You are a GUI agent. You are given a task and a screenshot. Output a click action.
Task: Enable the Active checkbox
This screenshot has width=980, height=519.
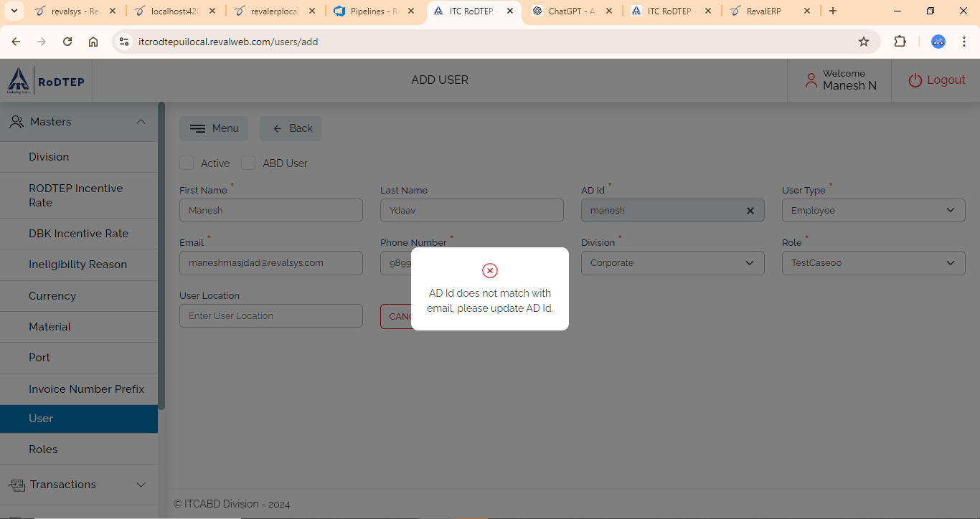tap(187, 163)
